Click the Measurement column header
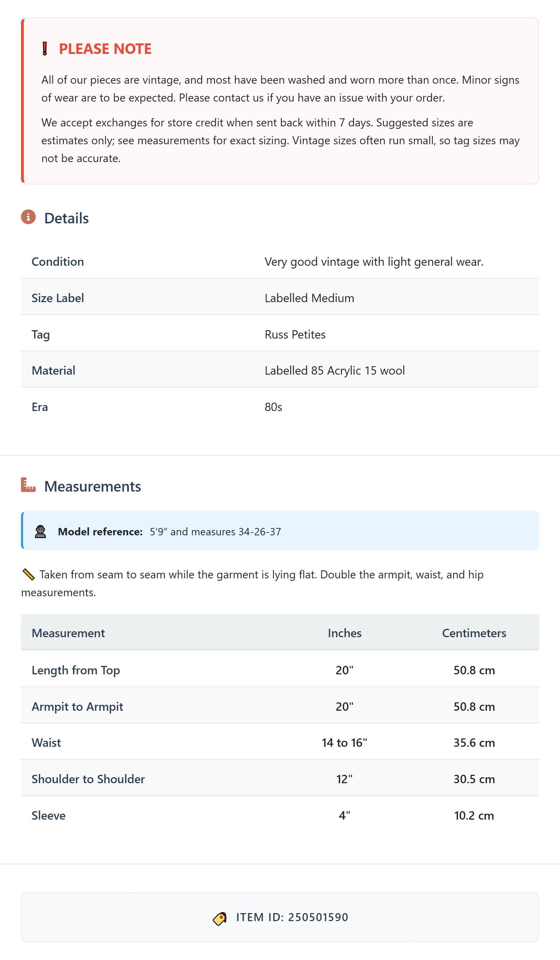This screenshot has height=960, width=560. [x=68, y=633]
